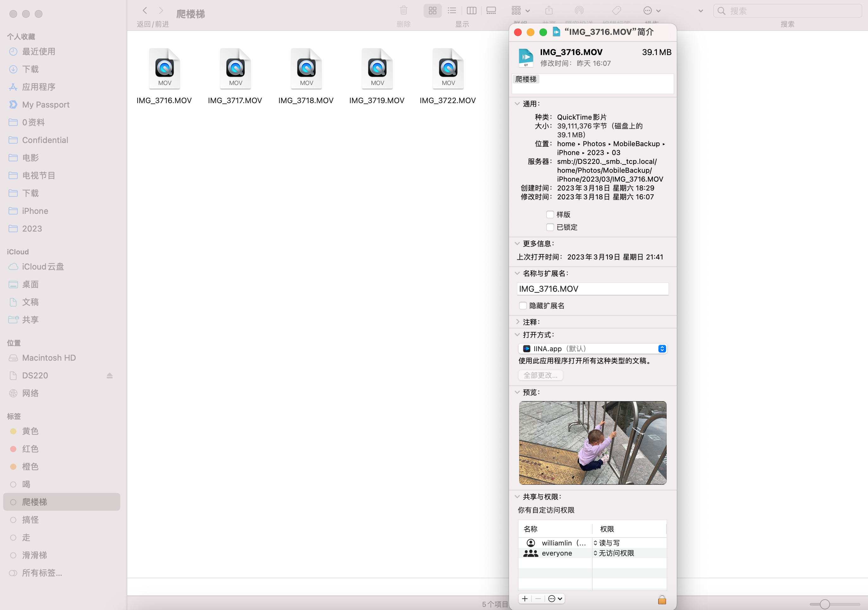Click the IMG_3716.MOV name text field
Viewport: 868px width, 610px height.
coord(592,289)
